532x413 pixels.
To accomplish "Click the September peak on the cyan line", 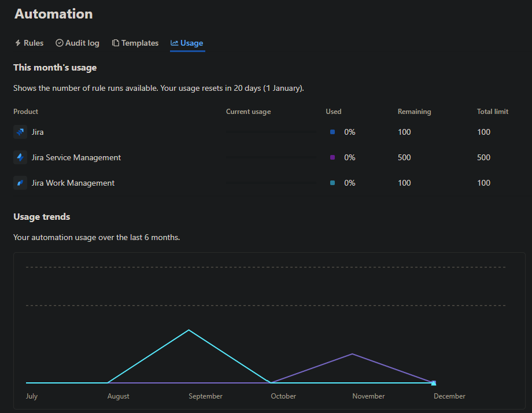I will click(x=189, y=330).
